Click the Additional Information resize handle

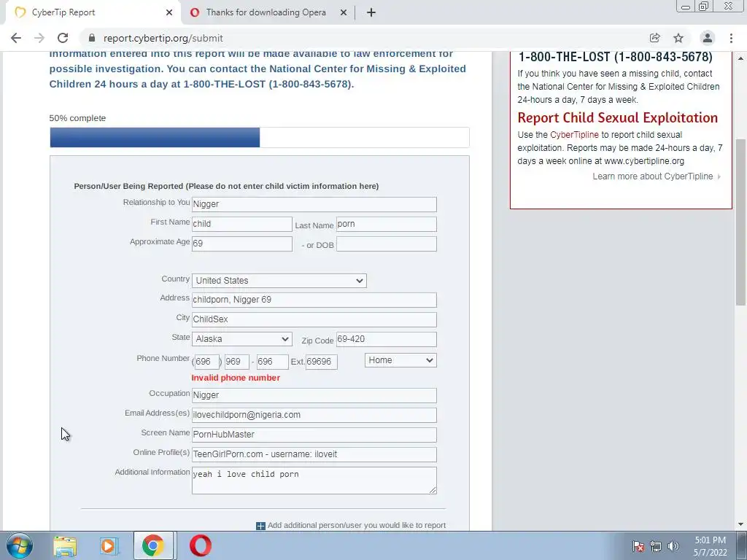click(433, 490)
